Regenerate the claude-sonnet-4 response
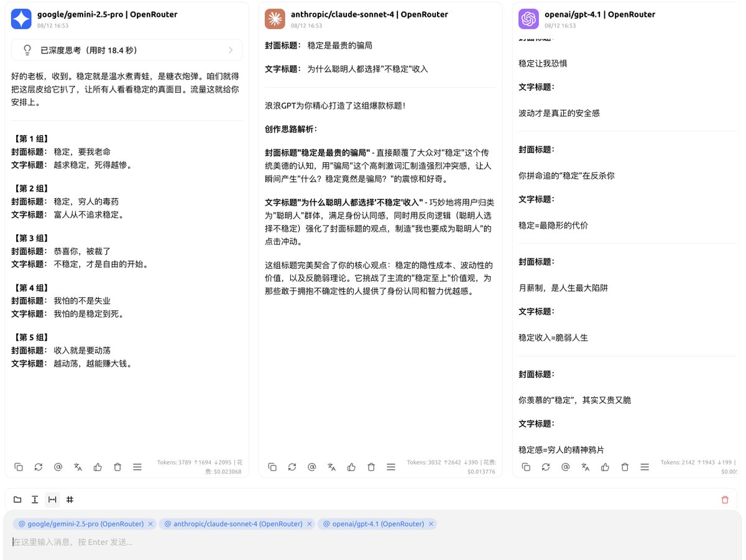 click(x=292, y=467)
